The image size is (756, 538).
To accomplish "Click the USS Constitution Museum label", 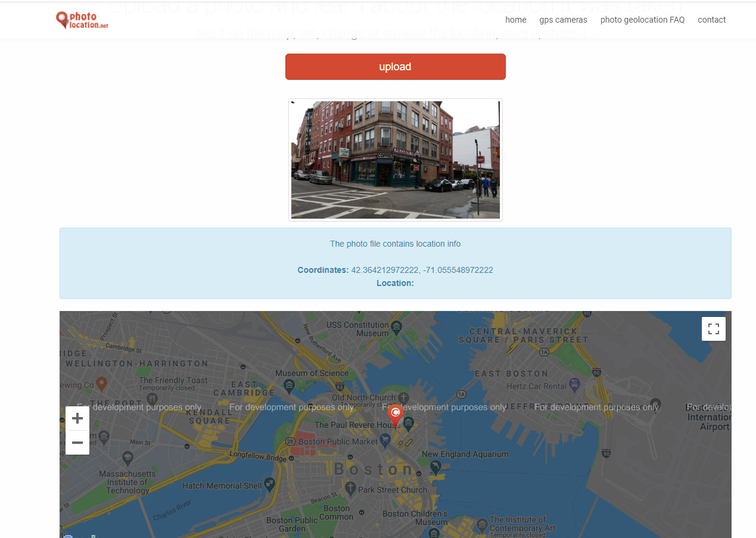I will pyautogui.click(x=358, y=329).
